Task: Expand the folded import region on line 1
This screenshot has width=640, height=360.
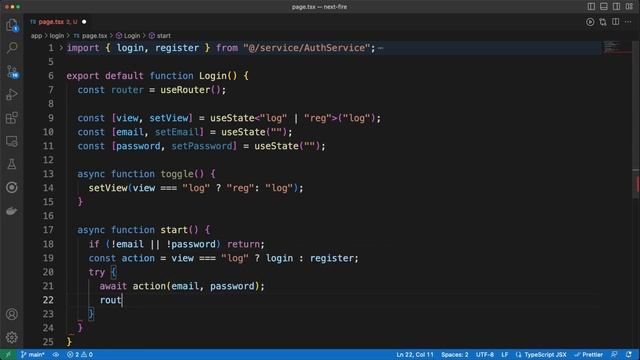Action: coord(61,48)
